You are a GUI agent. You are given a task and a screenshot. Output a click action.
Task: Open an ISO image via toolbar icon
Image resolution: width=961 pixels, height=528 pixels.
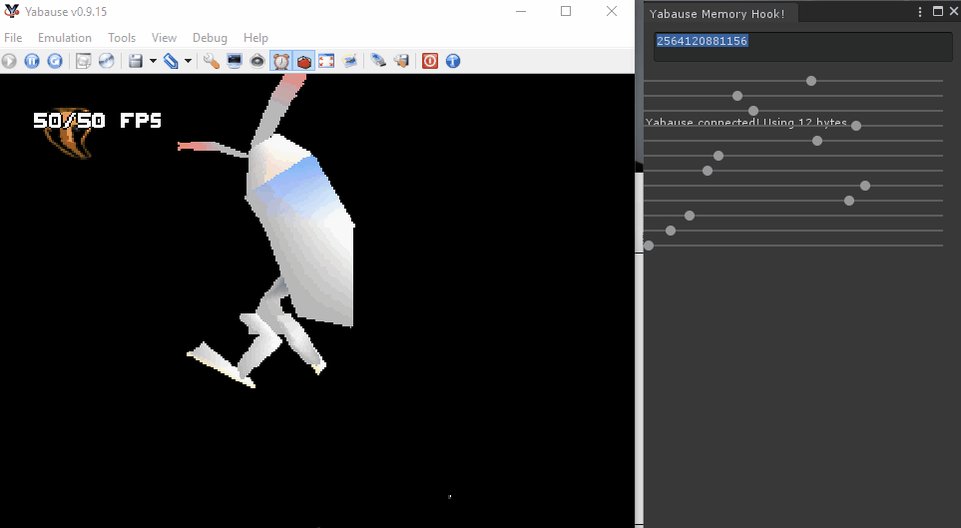(83, 61)
